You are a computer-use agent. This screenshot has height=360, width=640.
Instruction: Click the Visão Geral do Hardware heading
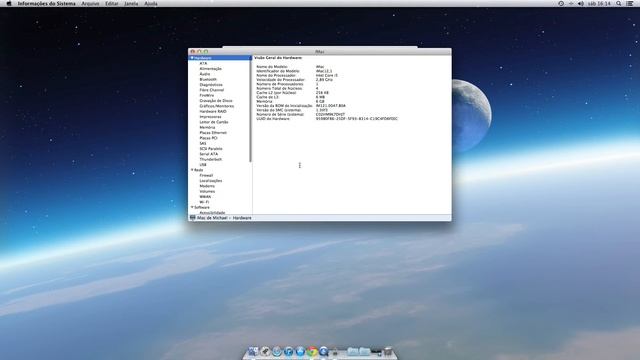click(278, 58)
